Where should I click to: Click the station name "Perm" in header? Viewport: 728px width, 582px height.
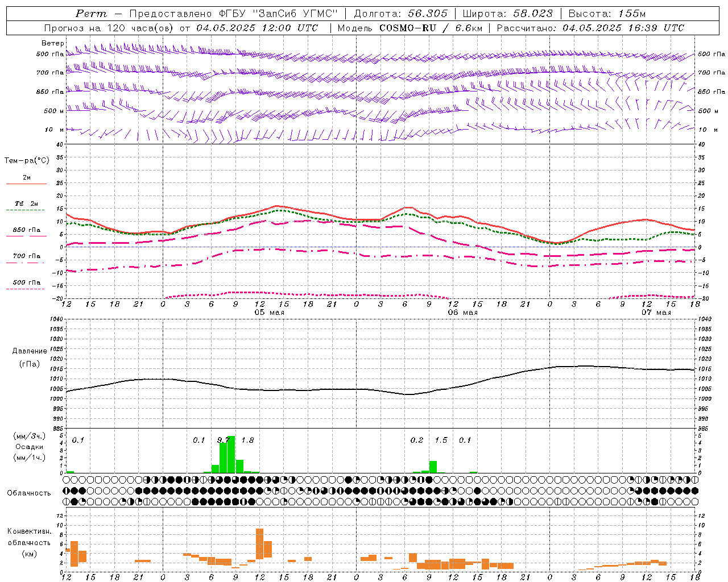[91, 14]
